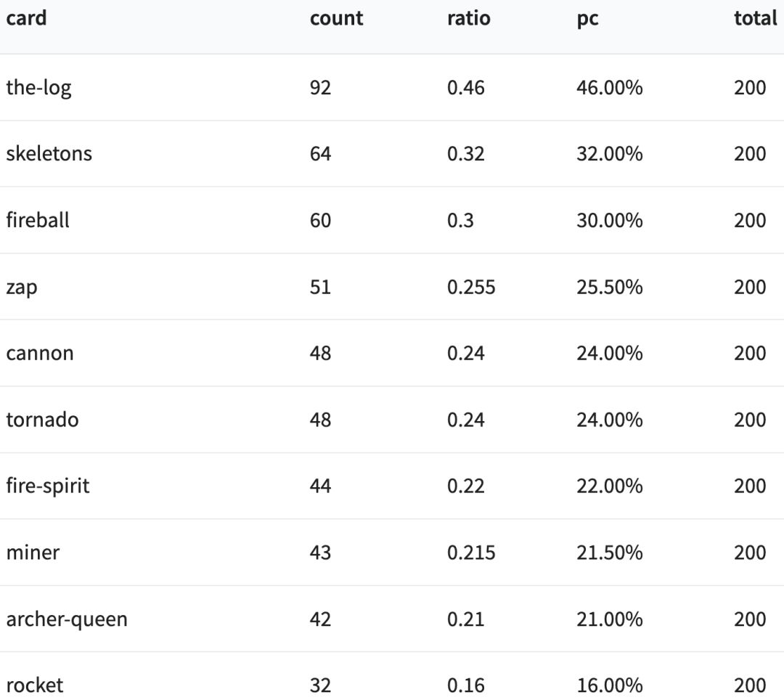Click the 'card' column header
Image resolution: width=784 pixels, height=700 pixels.
point(26,18)
